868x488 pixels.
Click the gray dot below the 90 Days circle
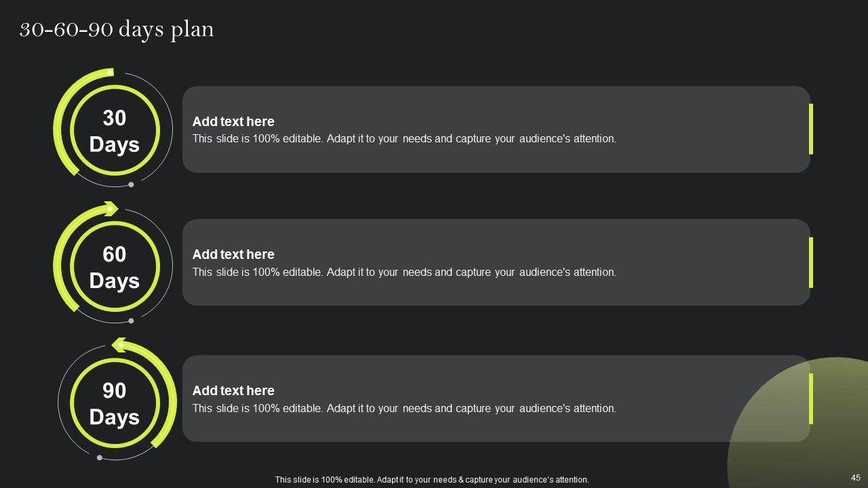tap(100, 457)
